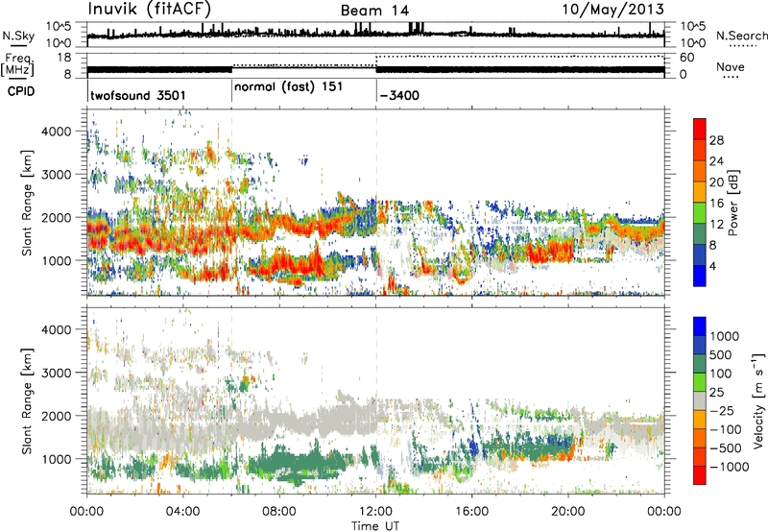Select the 'N.Sky' axis label
This screenshot has width=768, height=532.
(x=18, y=36)
